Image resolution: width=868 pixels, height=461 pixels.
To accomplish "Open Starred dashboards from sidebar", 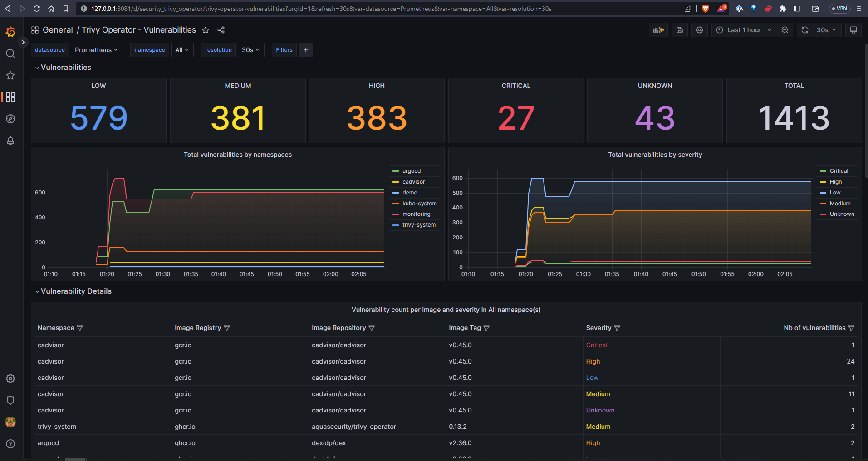I will (x=10, y=75).
